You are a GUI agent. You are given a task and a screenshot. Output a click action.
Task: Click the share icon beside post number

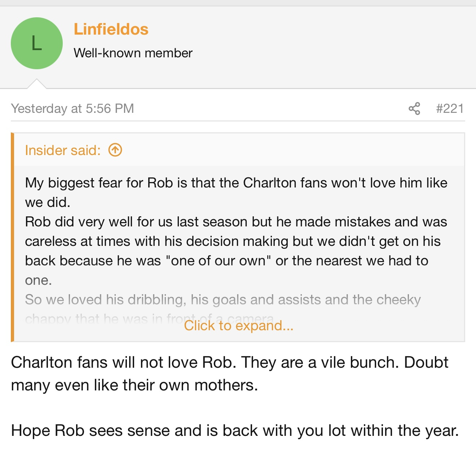click(414, 109)
